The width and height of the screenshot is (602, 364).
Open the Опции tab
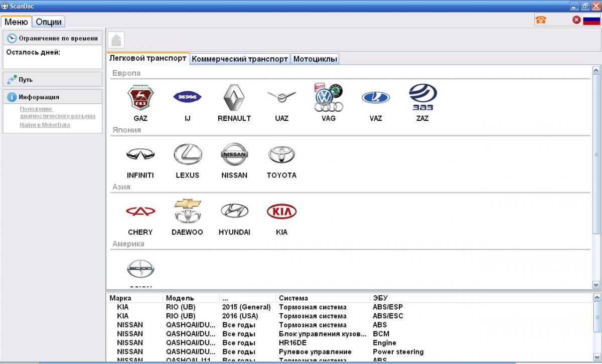(49, 22)
